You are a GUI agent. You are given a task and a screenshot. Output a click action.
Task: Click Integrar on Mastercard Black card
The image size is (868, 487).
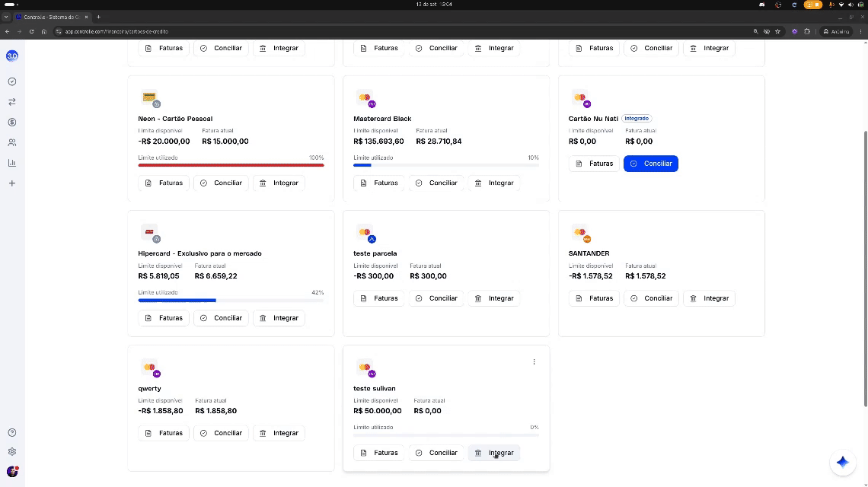pyautogui.click(x=494, y=183)
